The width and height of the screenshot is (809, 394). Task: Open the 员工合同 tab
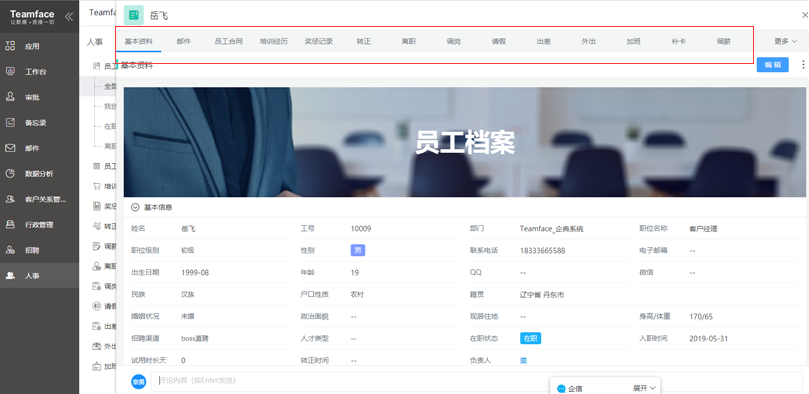229,41
